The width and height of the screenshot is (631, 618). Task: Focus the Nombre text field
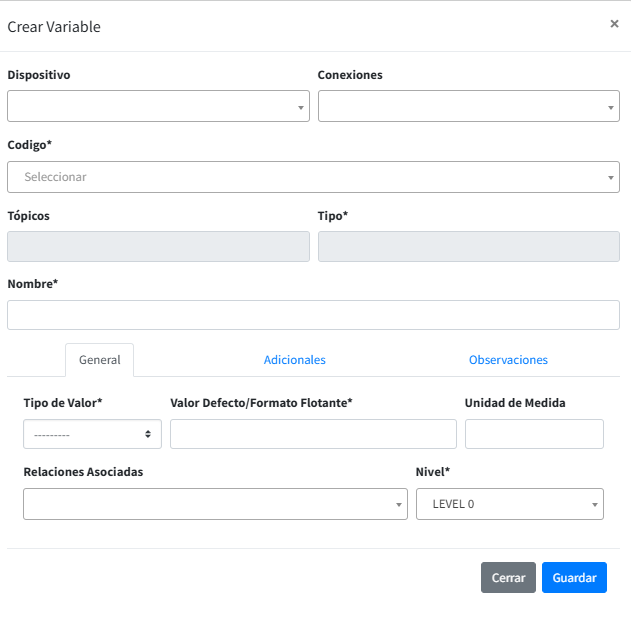coord(313,315)
